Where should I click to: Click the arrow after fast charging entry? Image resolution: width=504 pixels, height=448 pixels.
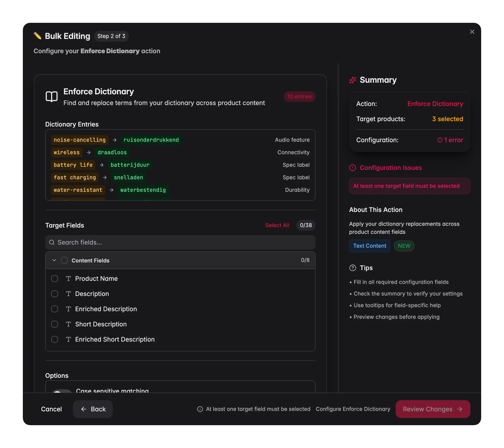point(105,178)
